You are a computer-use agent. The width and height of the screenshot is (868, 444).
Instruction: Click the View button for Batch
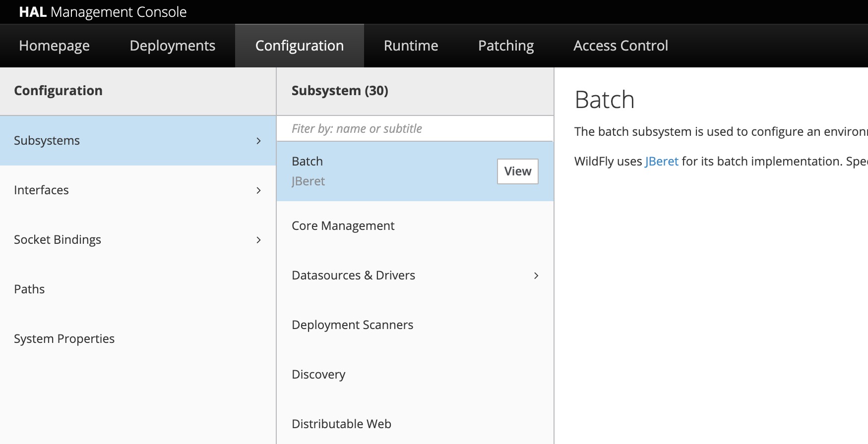click(518, 171)
